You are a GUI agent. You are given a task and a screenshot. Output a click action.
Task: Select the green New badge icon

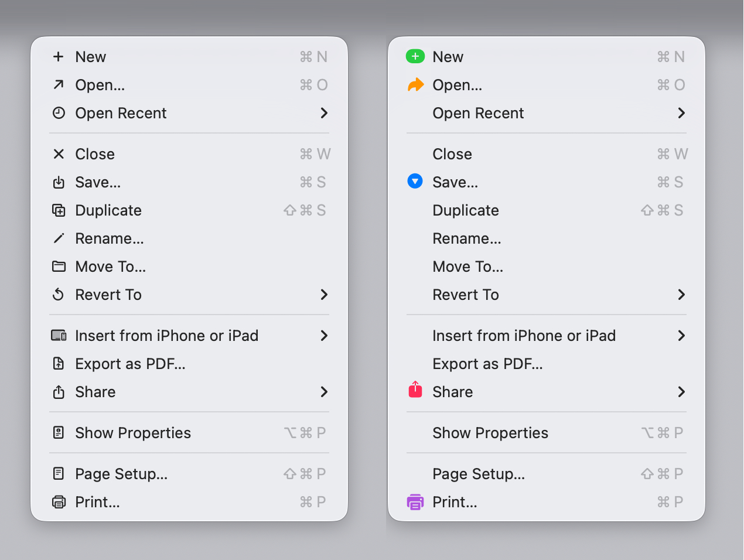coord(415,56)
